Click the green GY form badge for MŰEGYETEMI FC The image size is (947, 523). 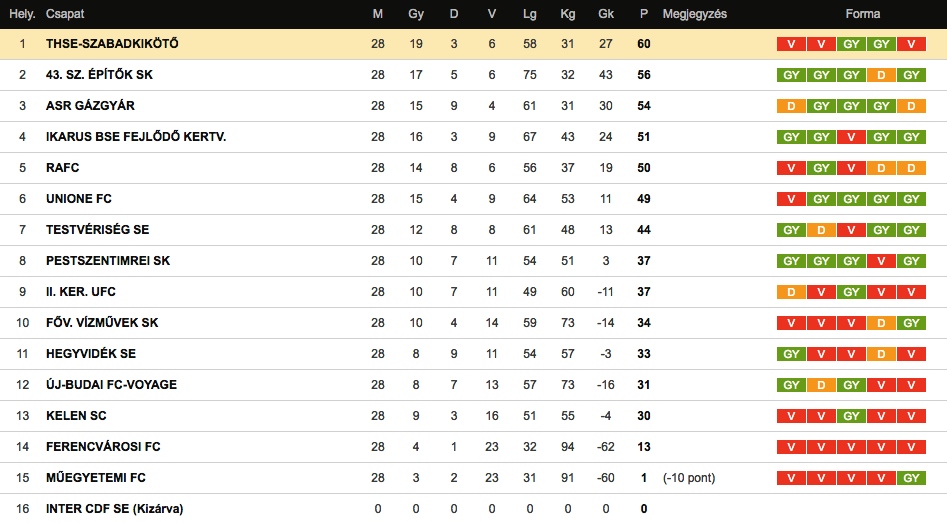911,478
